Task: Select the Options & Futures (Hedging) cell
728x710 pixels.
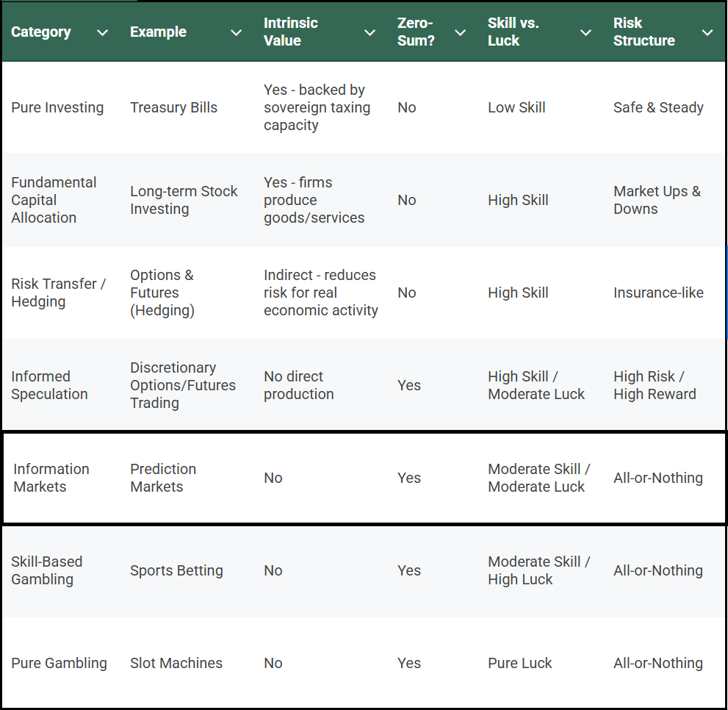Action: click(162, 293)
